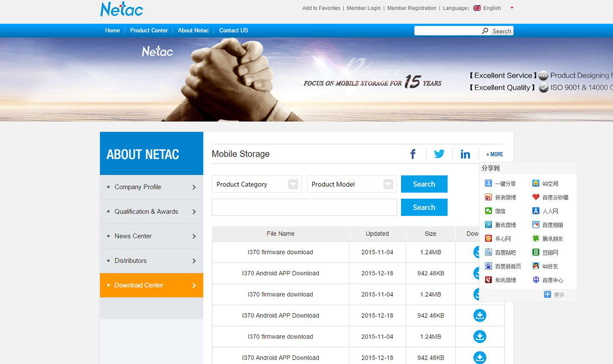Select 百度新首页 in the share popup

tap(503, 266)
